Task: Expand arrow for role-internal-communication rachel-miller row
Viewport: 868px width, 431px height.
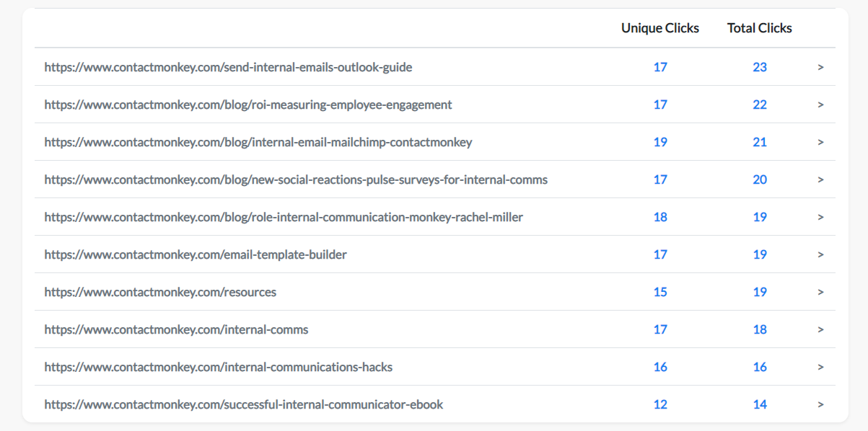Action: click(x=820, y=217)
